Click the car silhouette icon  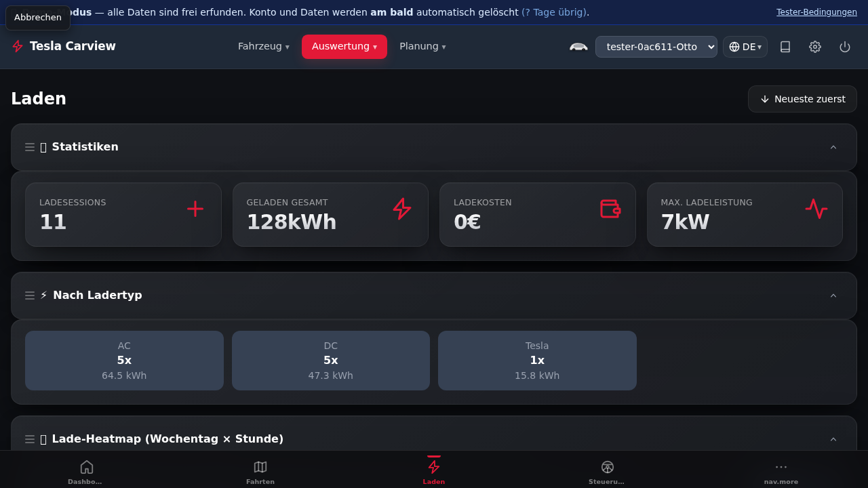[578, 47]
